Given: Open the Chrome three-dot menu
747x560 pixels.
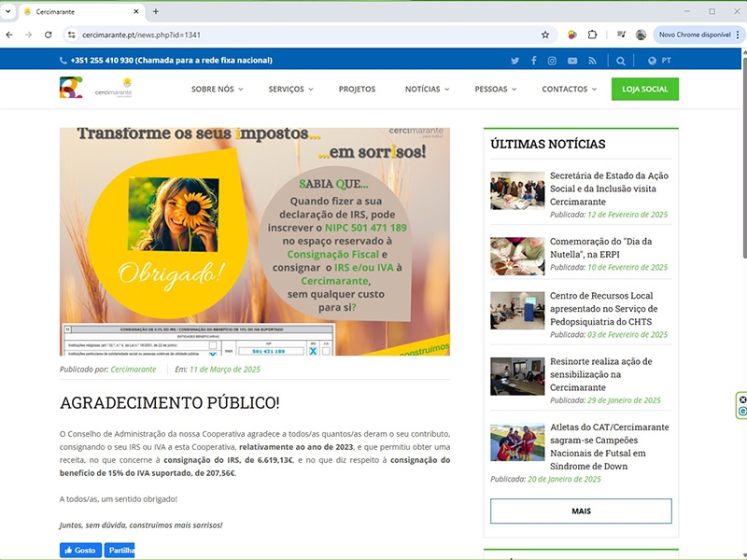Looking at the screenshot, I should tap(738, 35).
